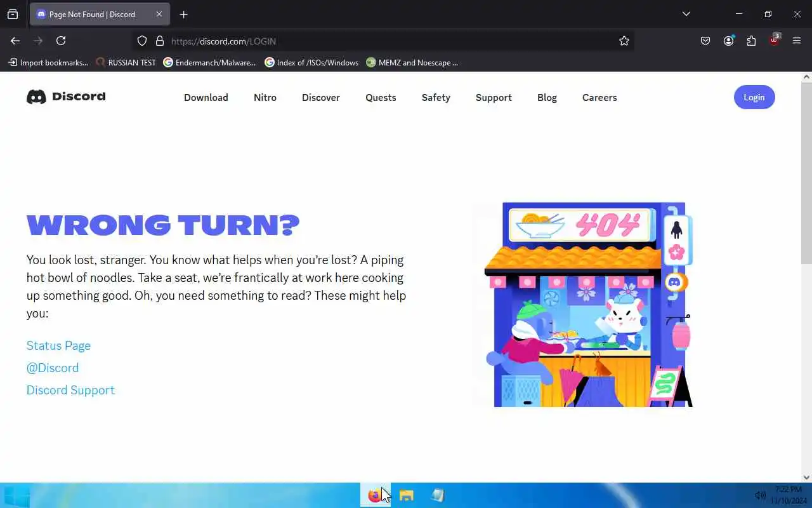This screenshot has height=508, width=812.
Task: Open the Support nav item
Action: coord(494,97)
